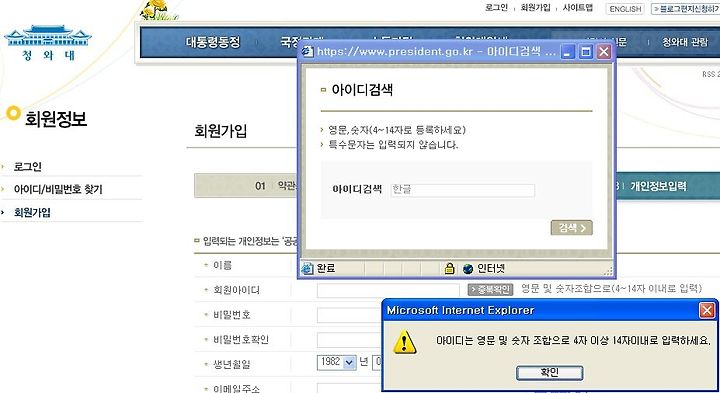Click the 아이디검색 popup heading
720x393 pixels.
(362, 90)
